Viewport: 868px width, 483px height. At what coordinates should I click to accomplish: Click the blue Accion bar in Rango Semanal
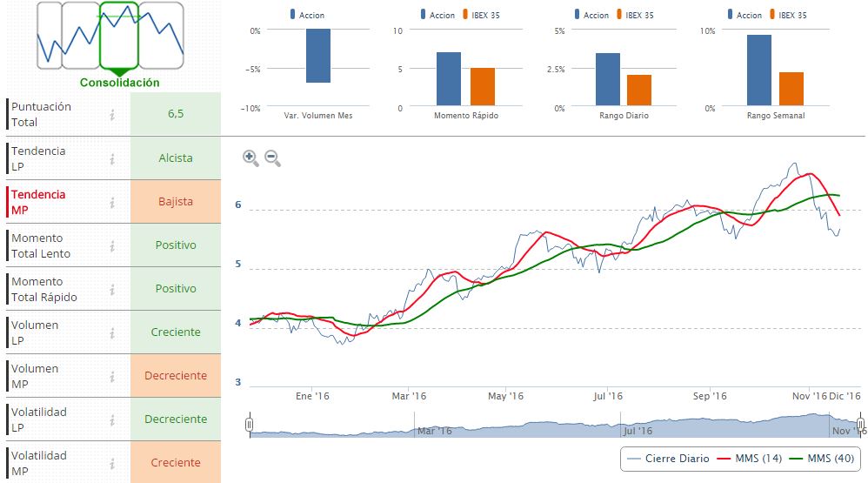point(759,70)
